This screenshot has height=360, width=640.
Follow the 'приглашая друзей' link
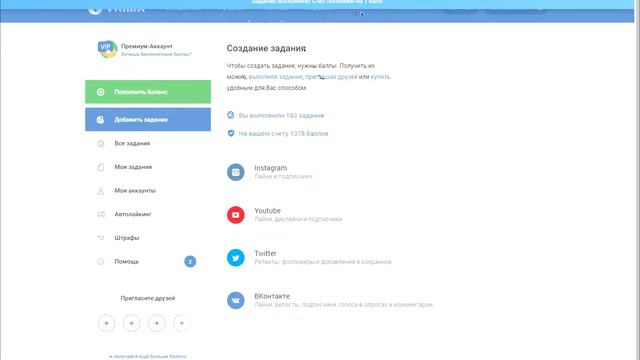point(331,77)
